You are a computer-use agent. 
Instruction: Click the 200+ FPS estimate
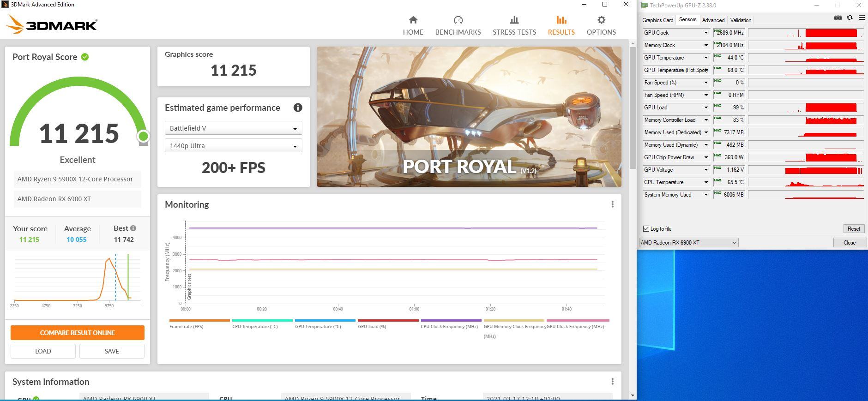pyautogui.click(x=234, y=168)
